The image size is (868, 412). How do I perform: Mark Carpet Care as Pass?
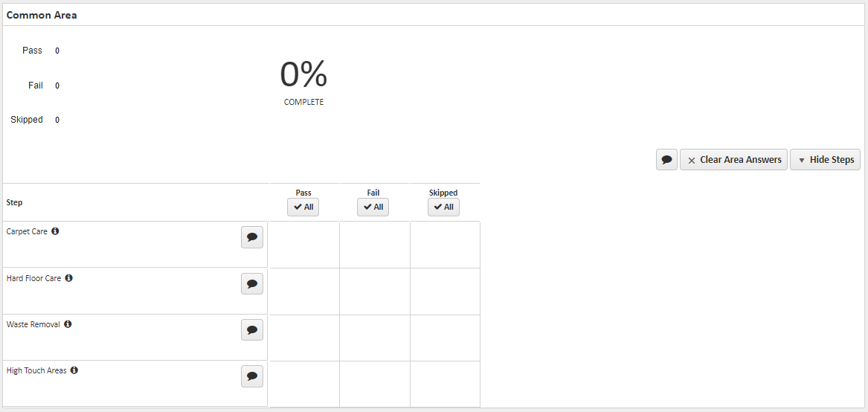point(304,245)
